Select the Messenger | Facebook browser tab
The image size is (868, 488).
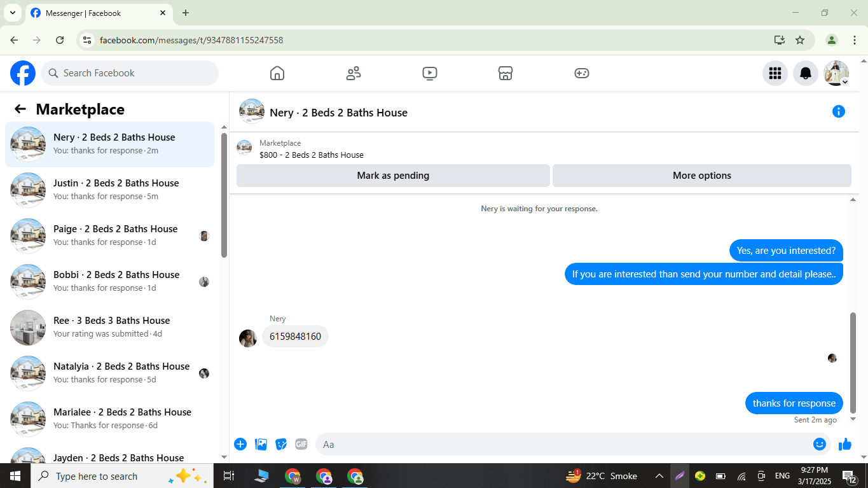(x=99, y=13)
